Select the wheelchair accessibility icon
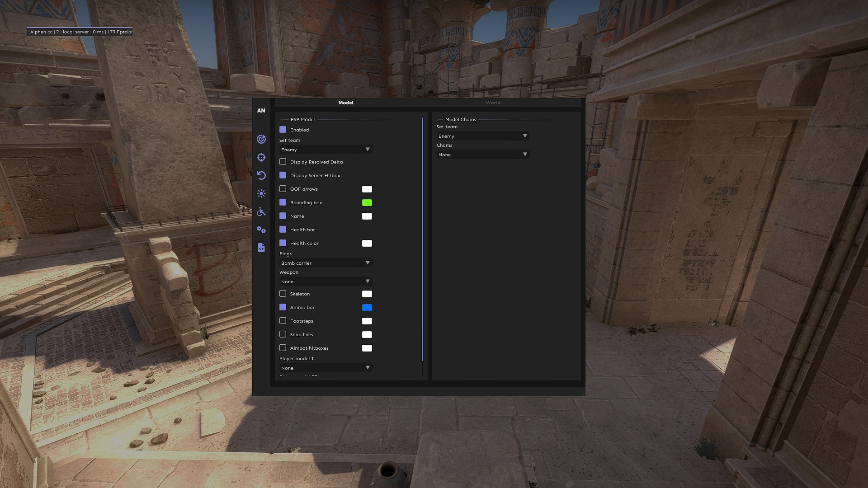868x488 pixels. (x=261, y=211)
